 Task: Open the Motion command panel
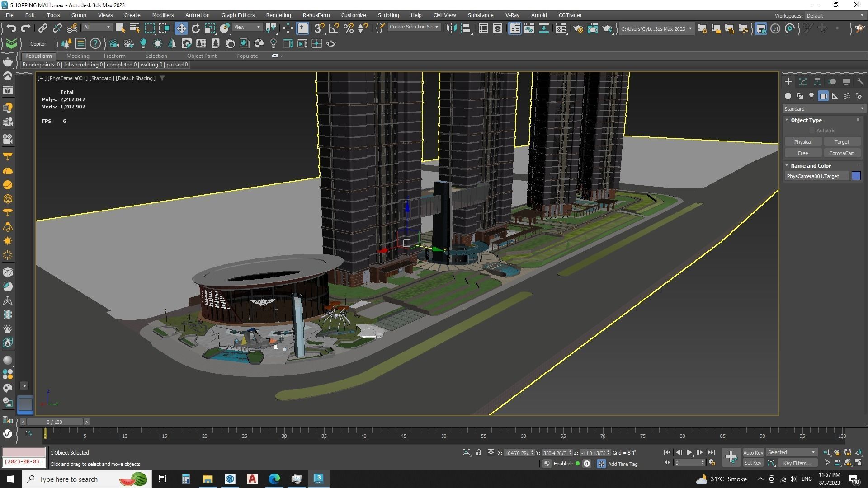pos(832,81)
